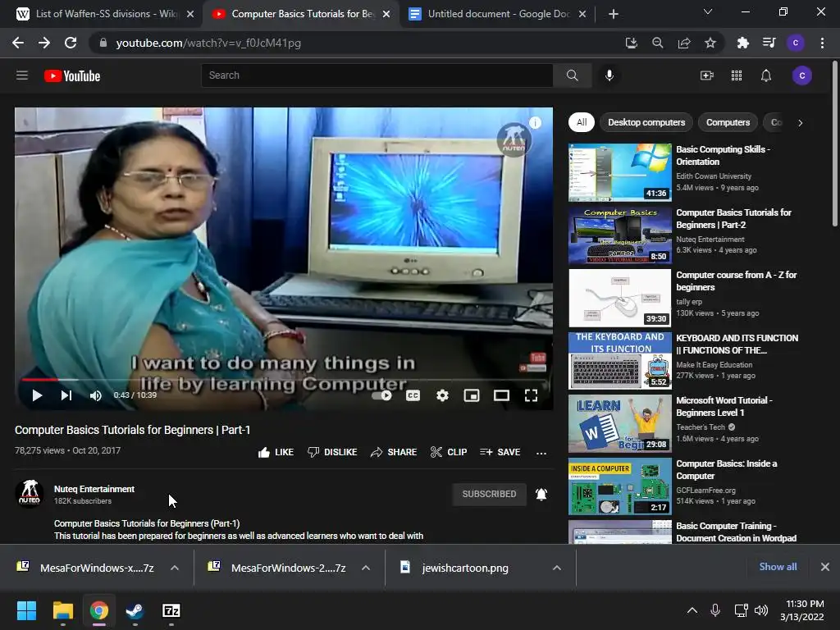Image resolution: width=840 pixels, height=630 pixels.
Task: Click the SUBSCRIBED button
Action: tap(489, 494)
